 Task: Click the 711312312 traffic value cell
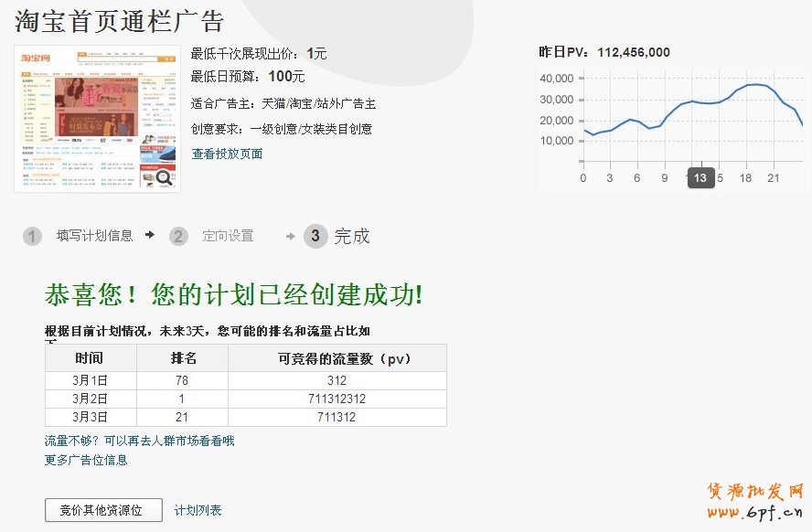tap(337, 399)
